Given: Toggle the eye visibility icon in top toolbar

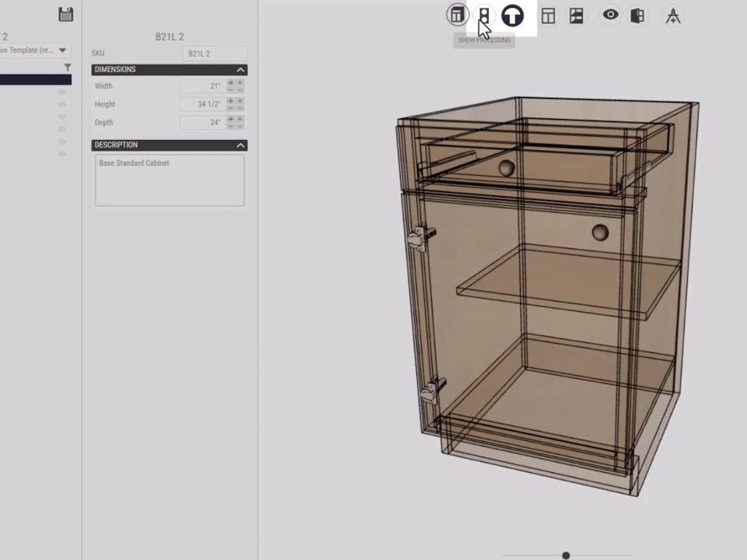Looking at the screenshot, I should click(x=611, y=15).
